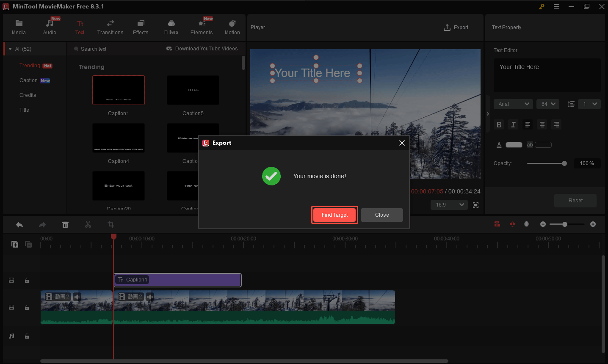This screenshot has width=608, height=364.
Task: Enter full screen preview in player
Action: (x=476, y=205)
